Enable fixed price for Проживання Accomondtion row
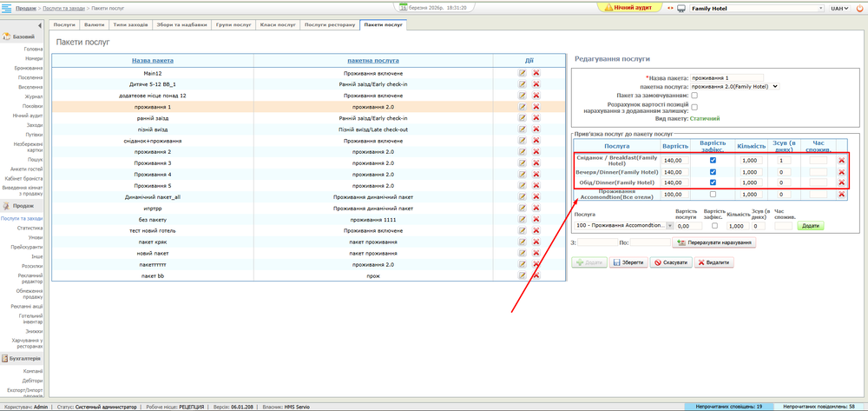This screenshot has width=868, height=411. [x=713, y=195]
